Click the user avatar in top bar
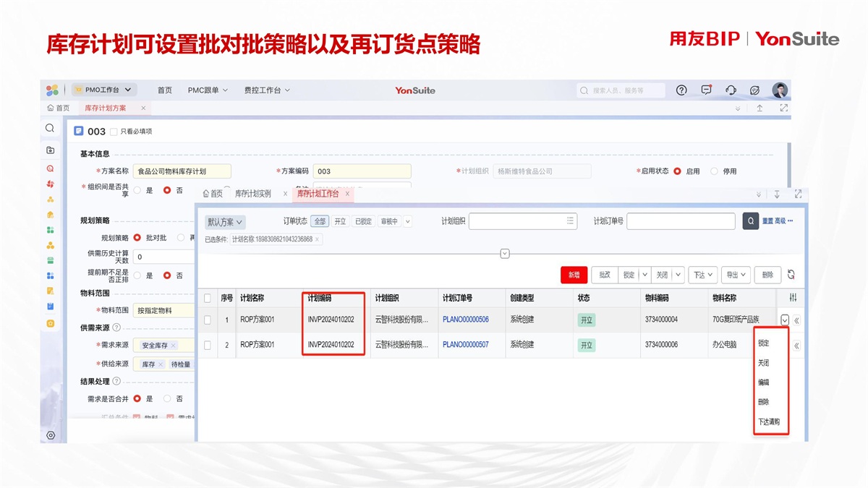The width and height of the screenshot is (868, 488). tap(779, 90)
